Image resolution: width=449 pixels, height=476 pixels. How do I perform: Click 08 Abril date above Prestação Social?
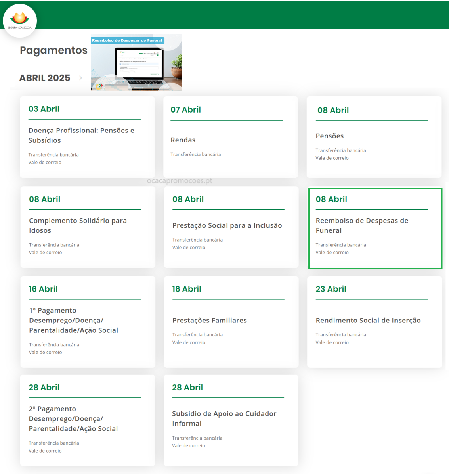coord(188,199)
